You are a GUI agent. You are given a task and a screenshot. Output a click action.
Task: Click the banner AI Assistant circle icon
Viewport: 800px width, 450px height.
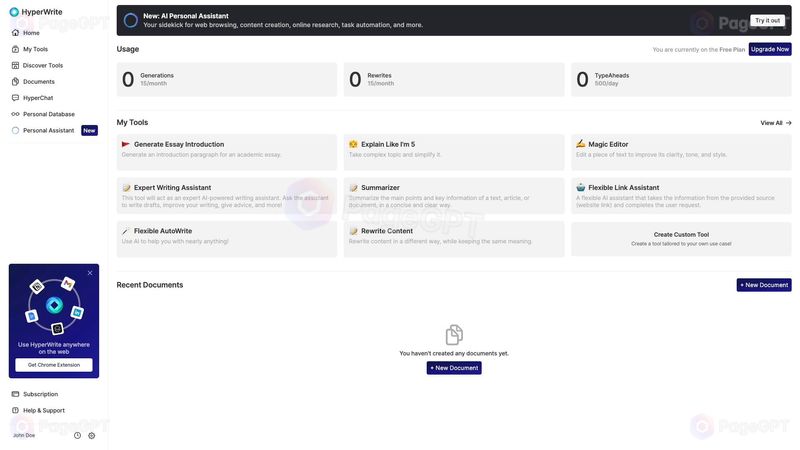click(x=131, y=20)
